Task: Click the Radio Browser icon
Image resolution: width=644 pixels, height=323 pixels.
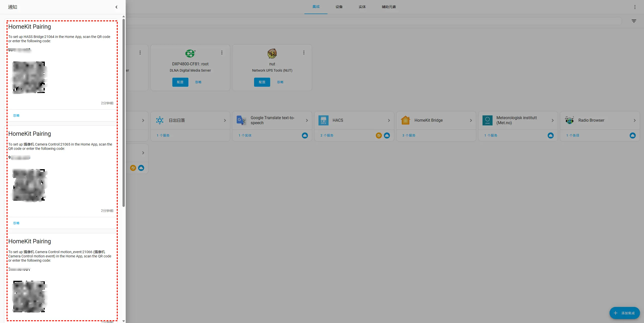Action: [569, 120]
